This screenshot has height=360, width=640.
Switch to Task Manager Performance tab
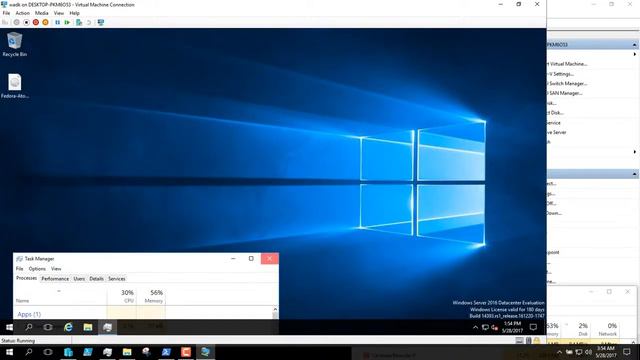click(x=55, y=279)
